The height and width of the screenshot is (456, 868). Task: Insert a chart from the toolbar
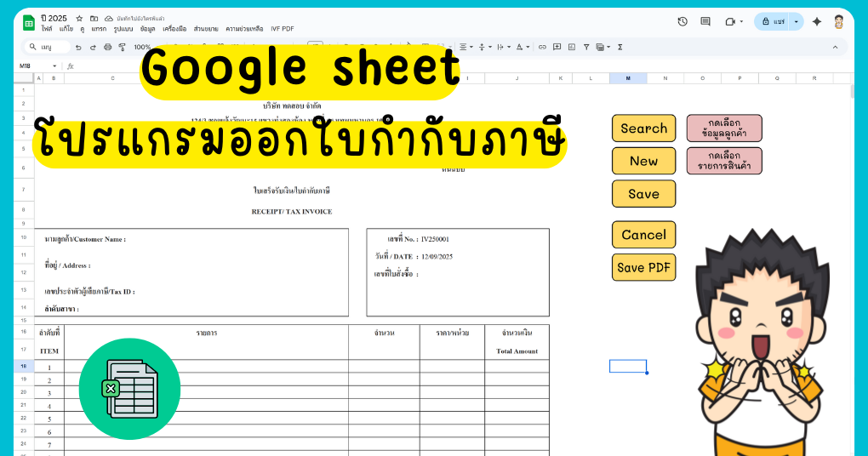click(x=572, y=47)
